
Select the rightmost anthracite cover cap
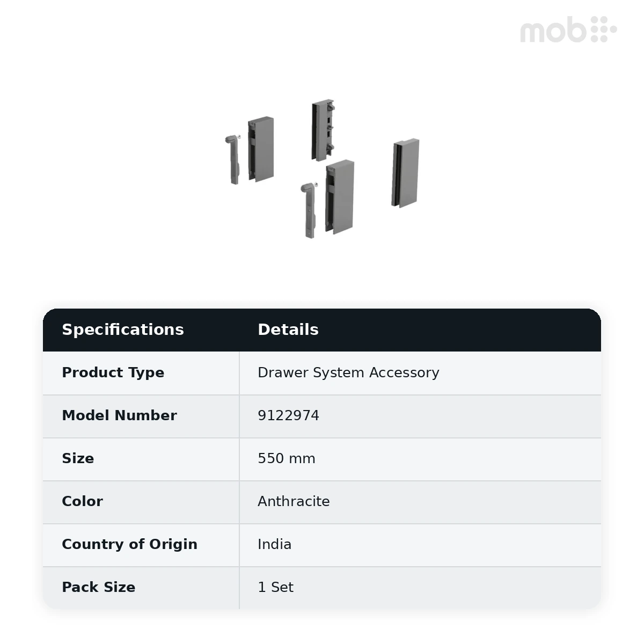(x=405, y=173)
